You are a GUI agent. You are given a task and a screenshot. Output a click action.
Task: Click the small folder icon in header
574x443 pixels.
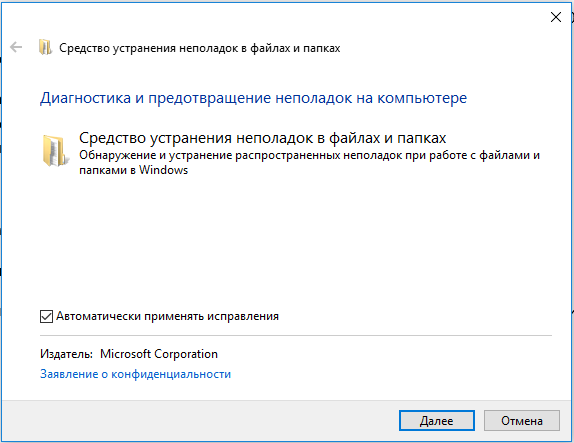tap(45, 47)
